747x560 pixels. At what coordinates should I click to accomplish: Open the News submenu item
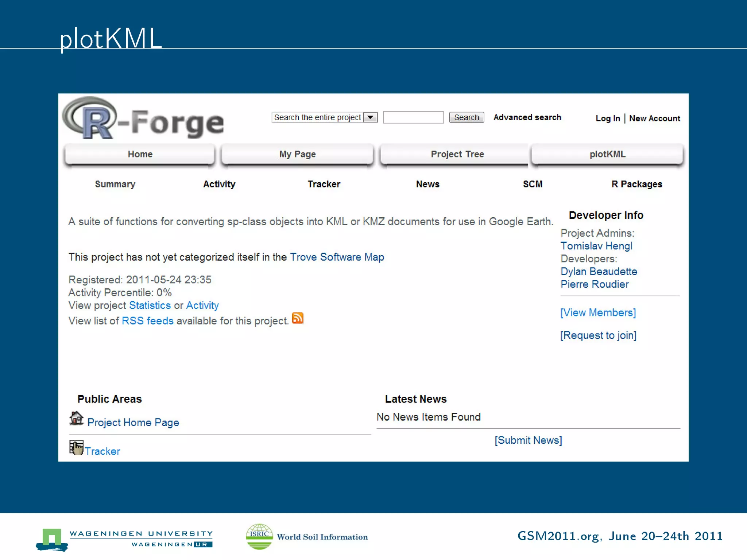pos(428,184)
